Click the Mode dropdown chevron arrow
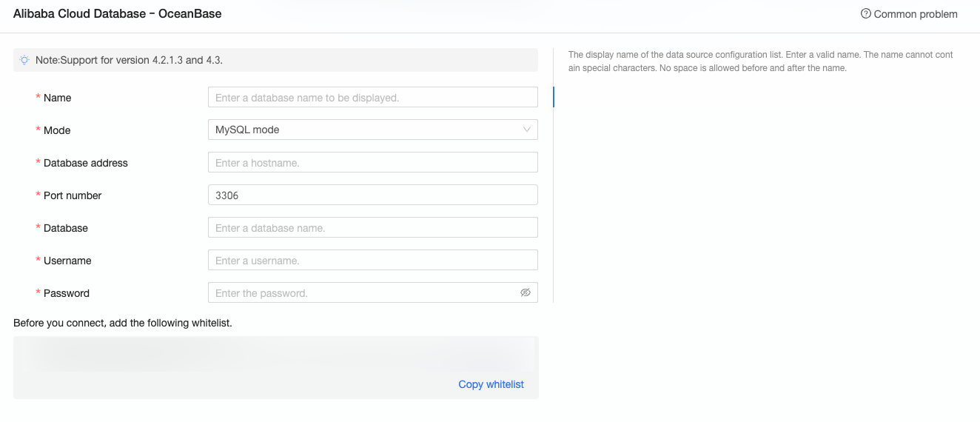Image resolution: width=980 pixels, height=422 pixels. pos(527,130)
